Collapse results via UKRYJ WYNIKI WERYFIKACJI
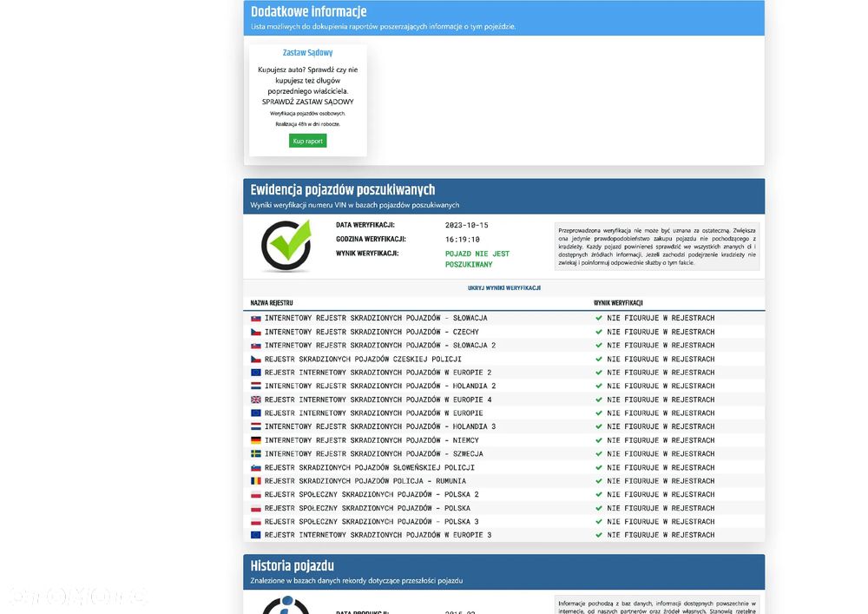Viewport: 868px width, 614px height. [x=503, y=288]
